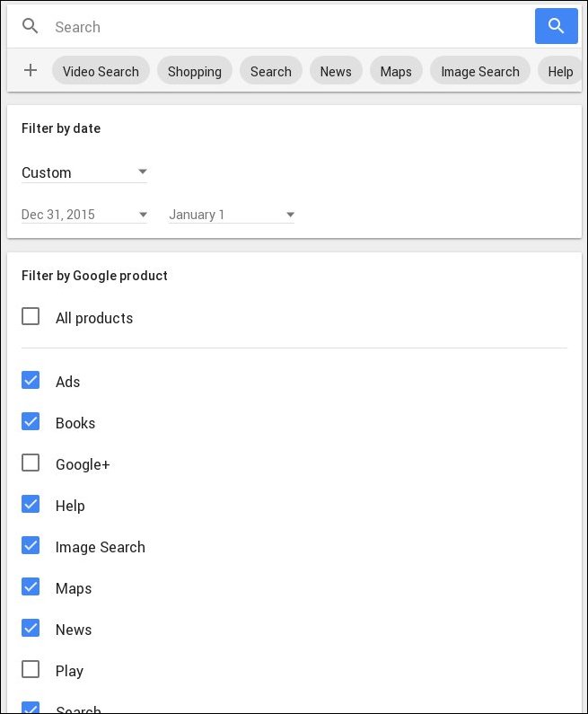Click the Ads label text

pos(67,382)
